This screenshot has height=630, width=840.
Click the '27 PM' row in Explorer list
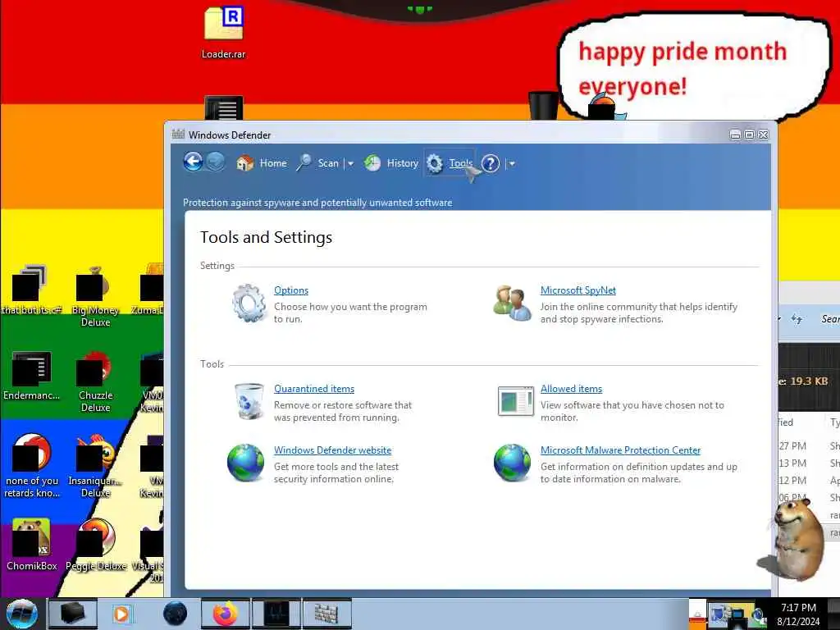tap(809, 445)
